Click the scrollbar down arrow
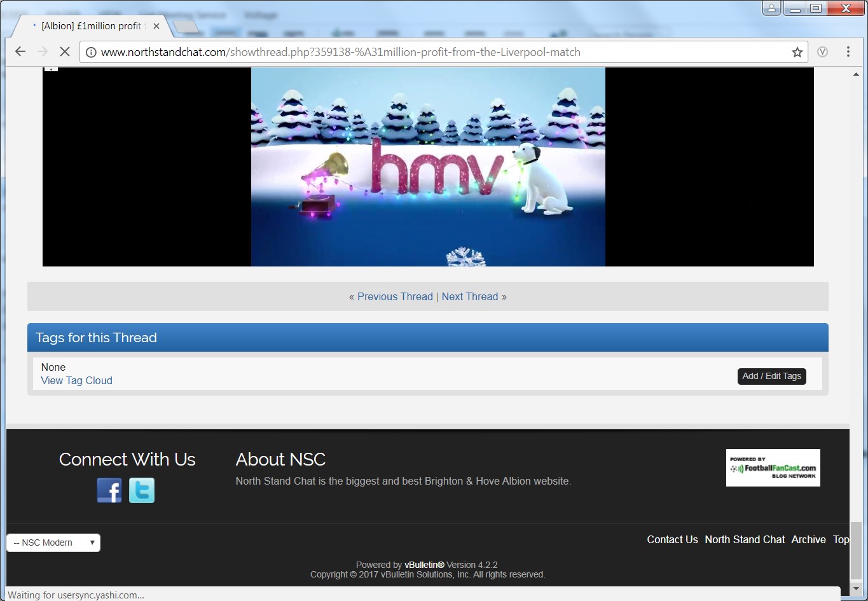This screenshot has height=601, width=868. click(x=856, y=589)
